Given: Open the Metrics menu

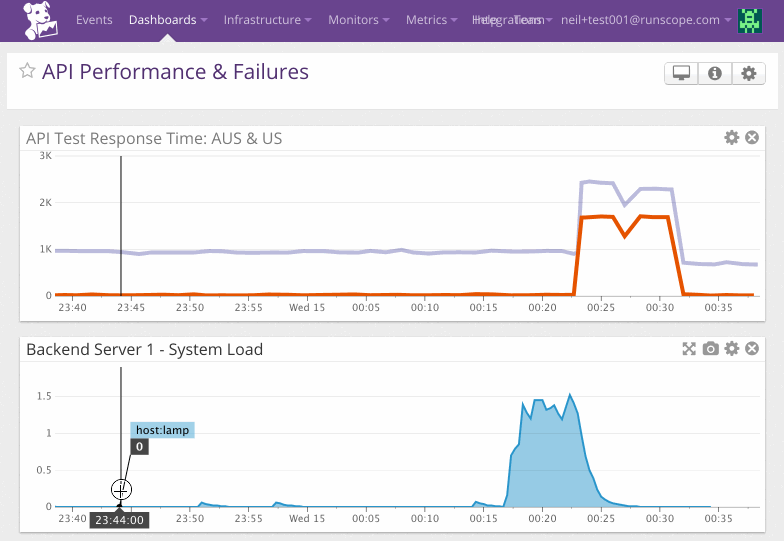Looking at the screenshot, I should 431,20.
